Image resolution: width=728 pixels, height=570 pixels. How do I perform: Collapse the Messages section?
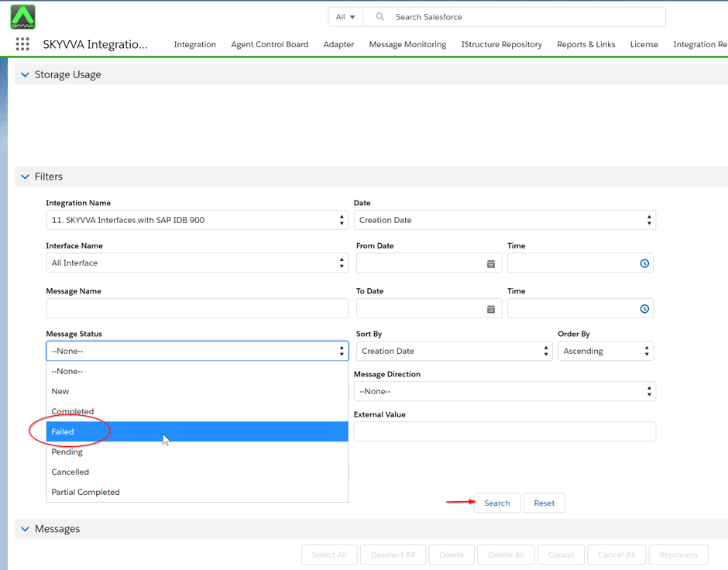(x=26, y=530)
